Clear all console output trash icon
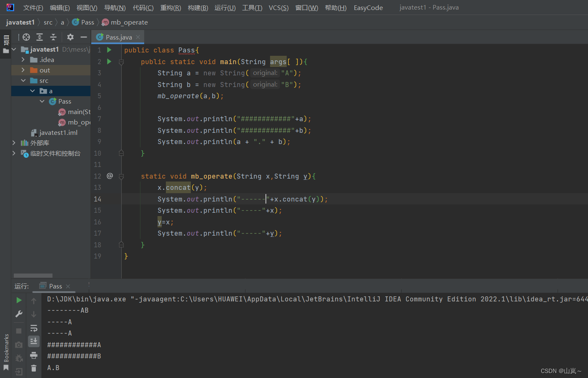 point(34,368)
